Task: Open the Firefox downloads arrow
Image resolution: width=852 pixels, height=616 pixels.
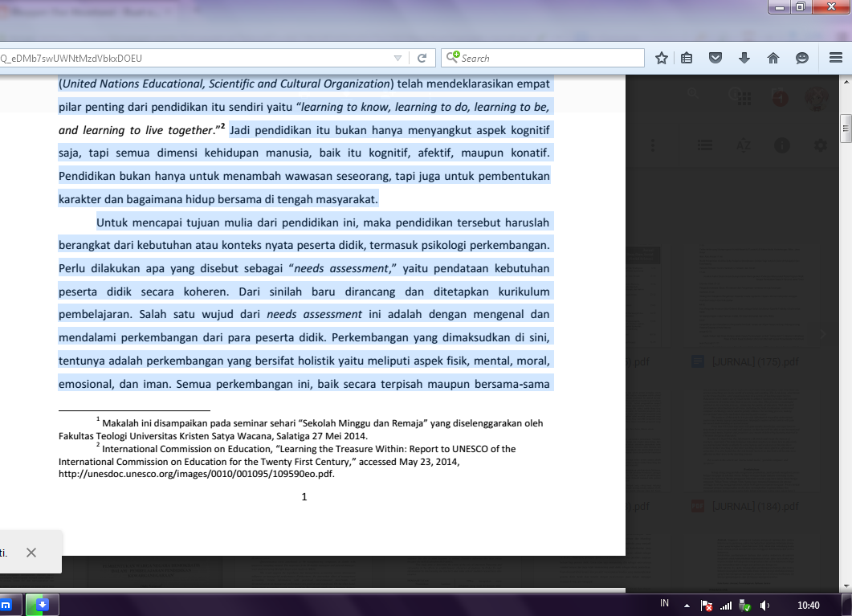Action: 744,58
